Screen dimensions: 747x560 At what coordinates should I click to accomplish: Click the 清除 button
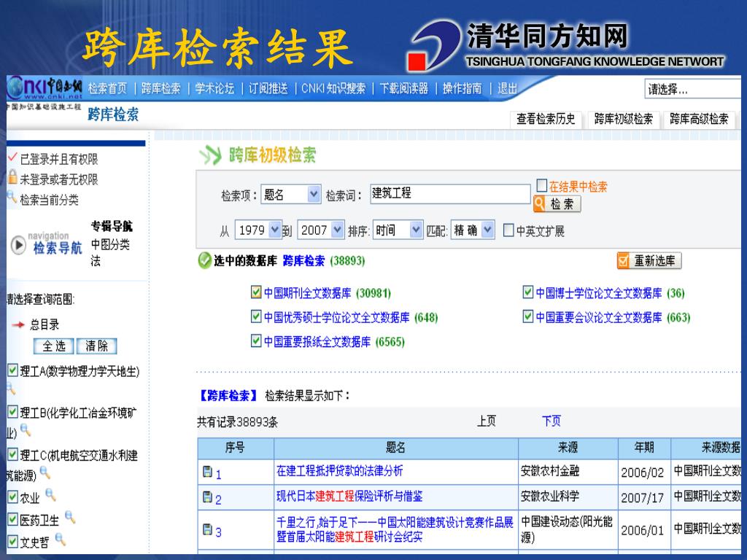tap(97, 346)
